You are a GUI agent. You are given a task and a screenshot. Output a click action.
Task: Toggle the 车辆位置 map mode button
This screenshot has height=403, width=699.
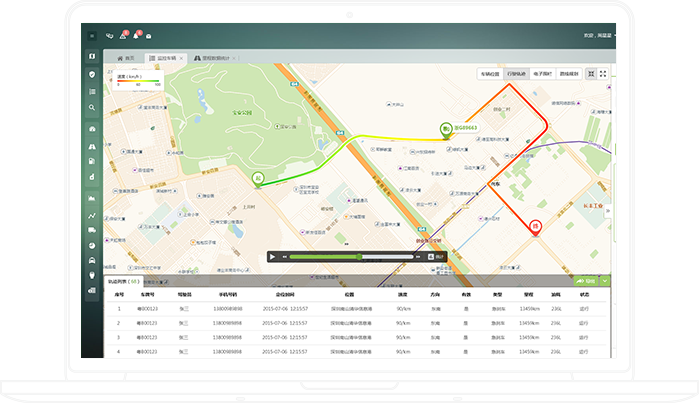point(490,74)
